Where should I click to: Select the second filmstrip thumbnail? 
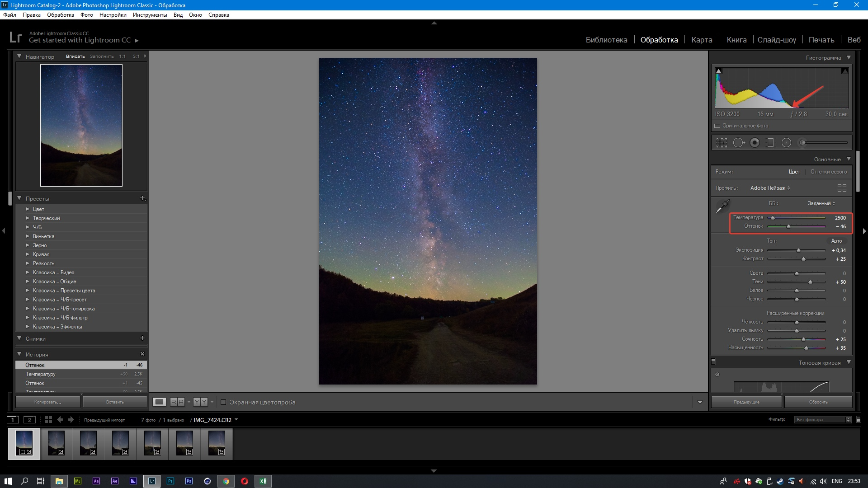57,443
